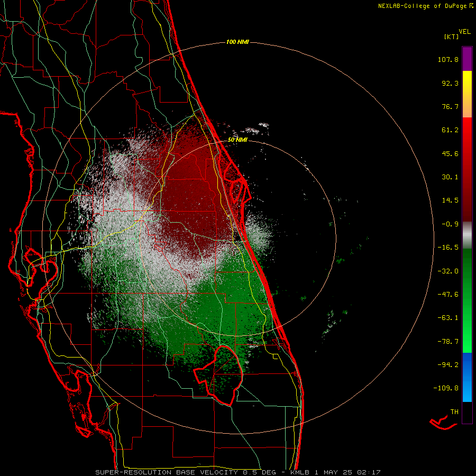Screen dimensions: 476x476
Task: Click the VEL legend heading
Action: pos(464,32)
